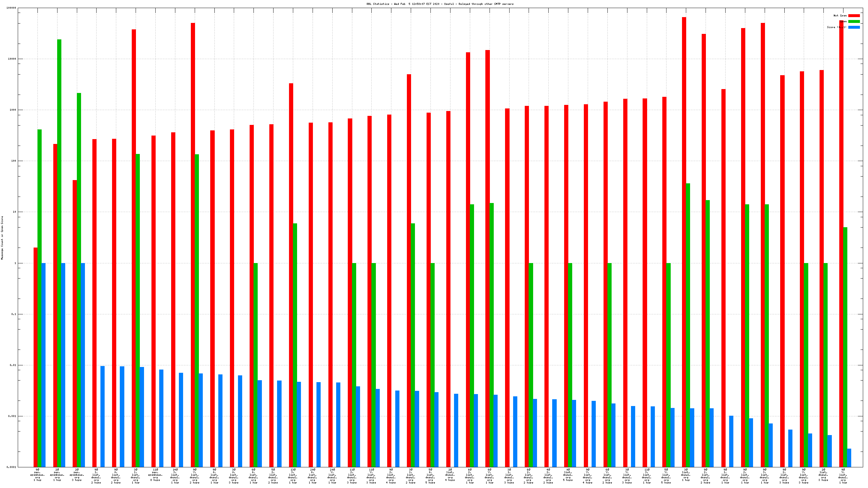Click the rightmost blue Score bar
Image resolution: width=868 pixels, height=488 pixels.
point(849,457)
